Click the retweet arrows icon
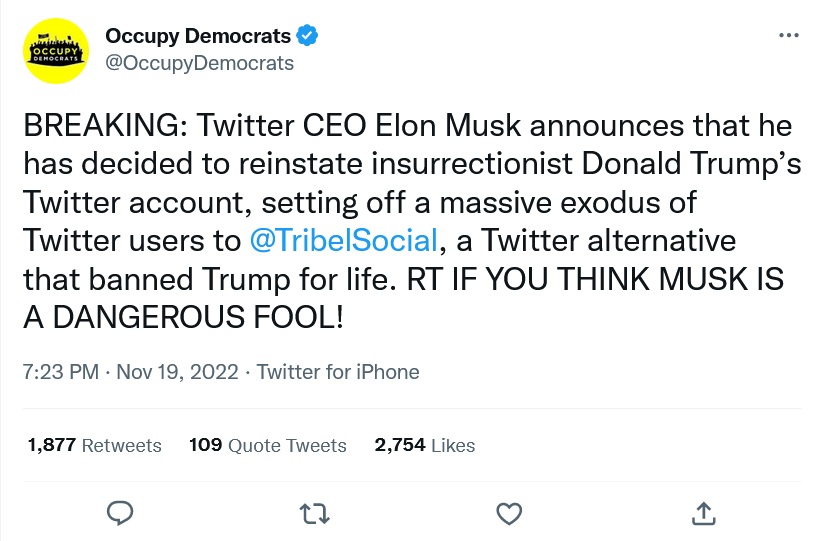 click(315, 513)
